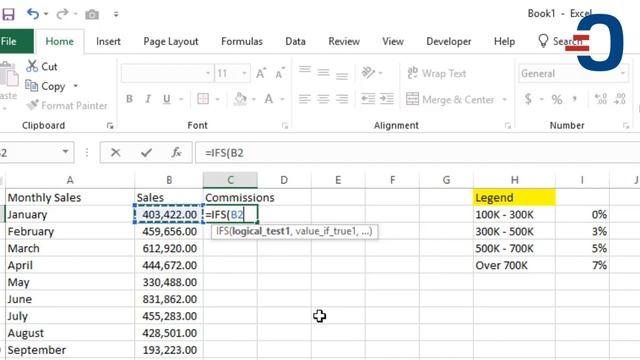Toggle Bold formatting
Viewport: 640px width, 360px height.
tap(129, 99)
